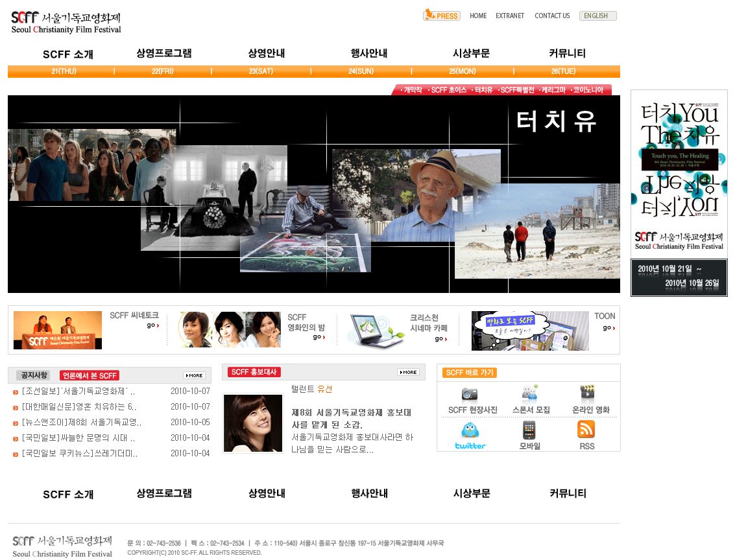Click the Twitter bird icon
The width and height of the screenshot is (735, 560).
click(x=470, y=431)
